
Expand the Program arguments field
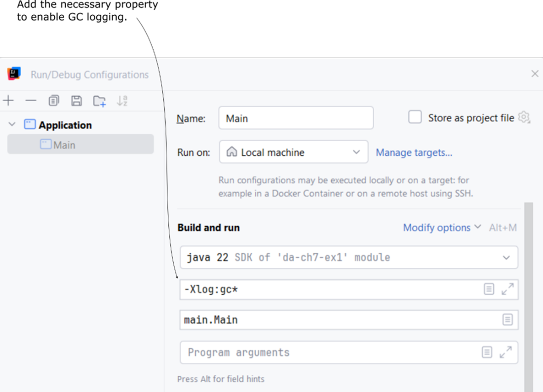tap(505, 353)
